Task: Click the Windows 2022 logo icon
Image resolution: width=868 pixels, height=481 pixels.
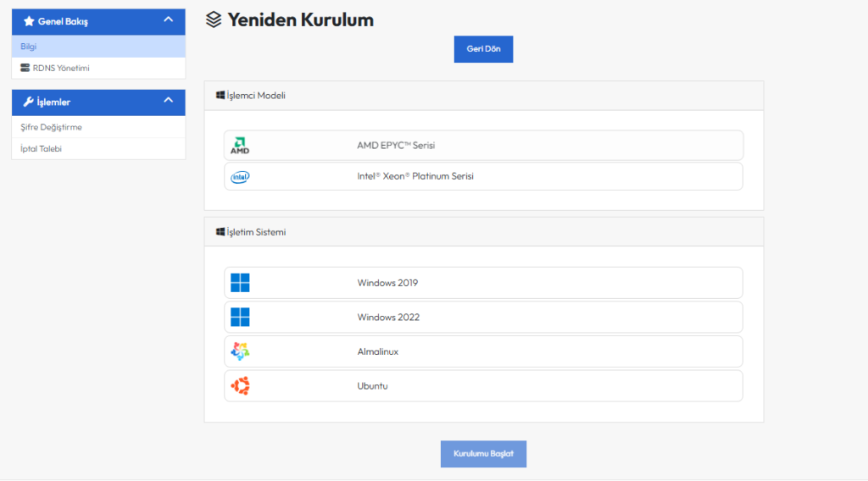Action: [x=240, y=318]
